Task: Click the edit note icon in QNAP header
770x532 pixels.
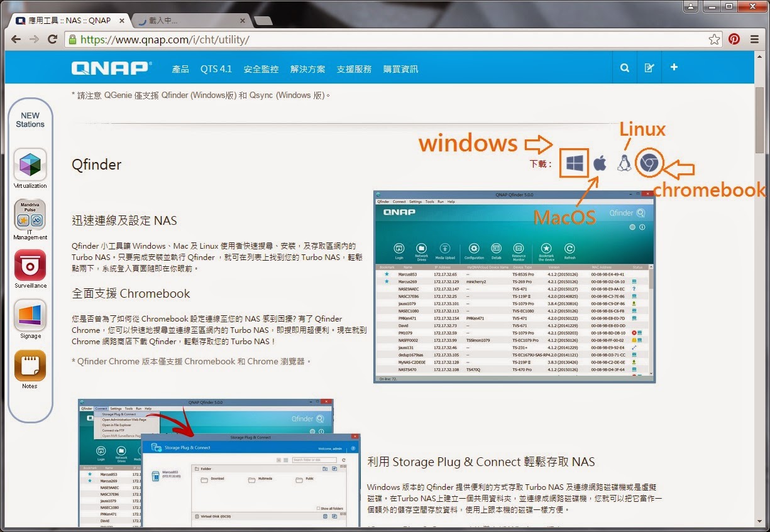Action: pos(649,68)
